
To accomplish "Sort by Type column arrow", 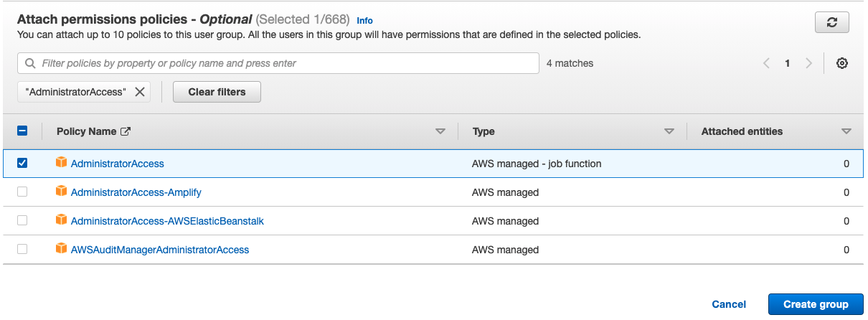I will click(x=669, y=131).
